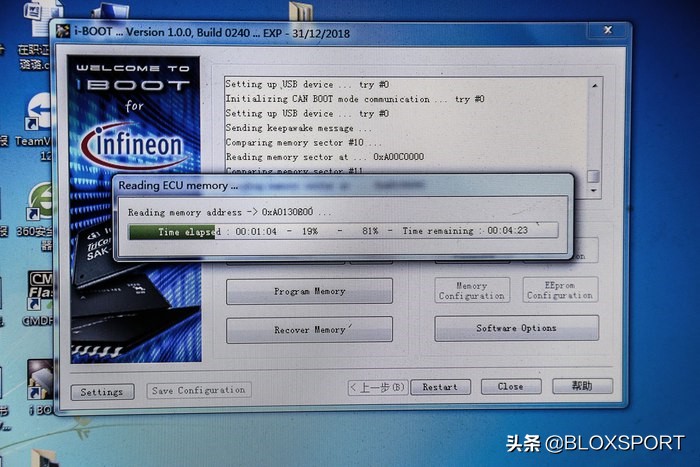The width and height of the screenshot is (700, 467).
Task: Open Memory Configuration
Action: 472,291
